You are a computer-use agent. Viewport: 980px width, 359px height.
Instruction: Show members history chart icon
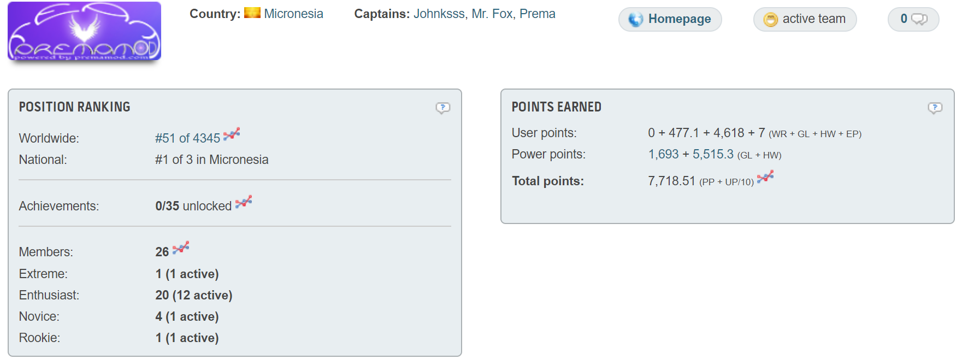click(181, 248)
